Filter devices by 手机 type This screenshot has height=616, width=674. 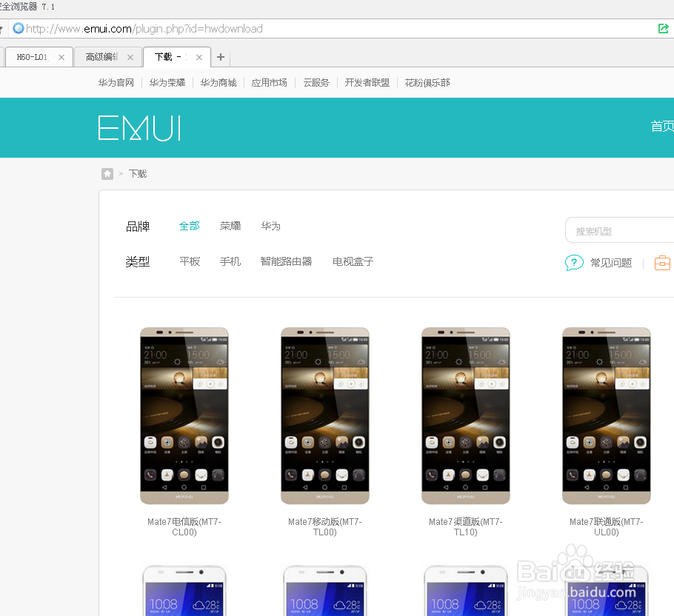pyautogui.click(x=230, y=261)
